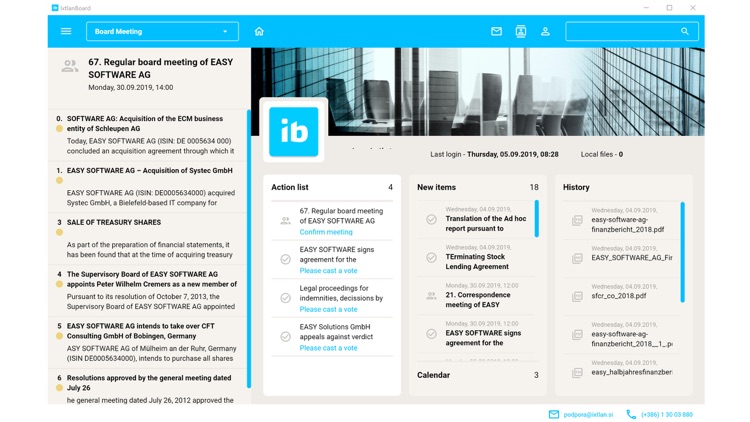Click meeting icon of 67. Regular board meeting action
This screenshot has height=422, width=750.
click(x=286, y=221)
